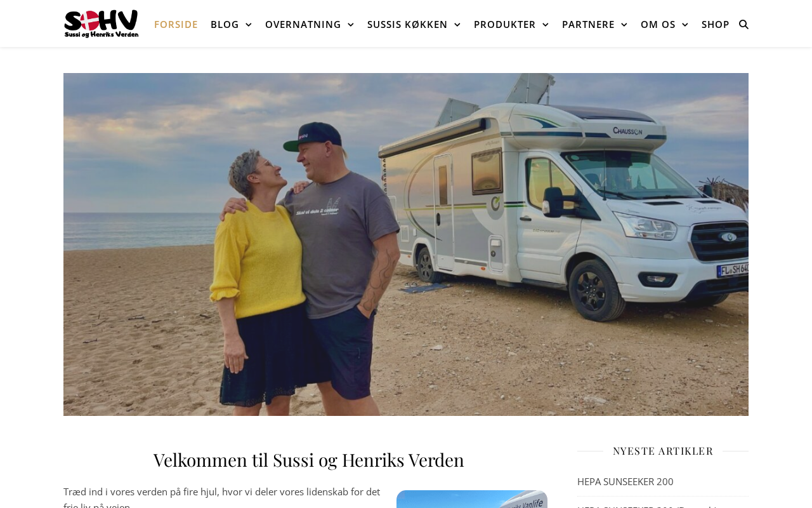Expand the OM OS dropdown chevron
The height and width of the screenshot is (508, 812).
point(684,25)
